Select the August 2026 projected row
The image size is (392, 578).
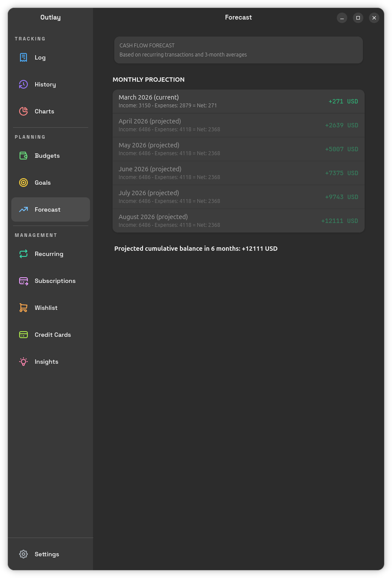pos(238,221)
